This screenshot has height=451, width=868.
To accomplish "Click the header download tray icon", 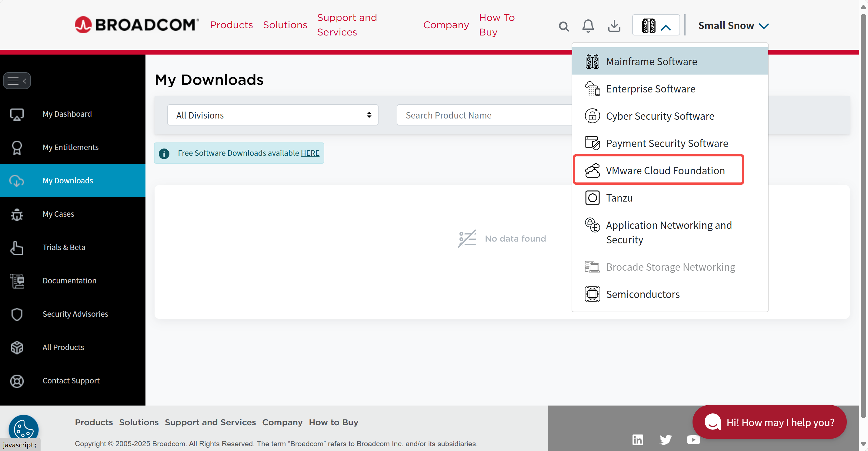I will 614,26.
